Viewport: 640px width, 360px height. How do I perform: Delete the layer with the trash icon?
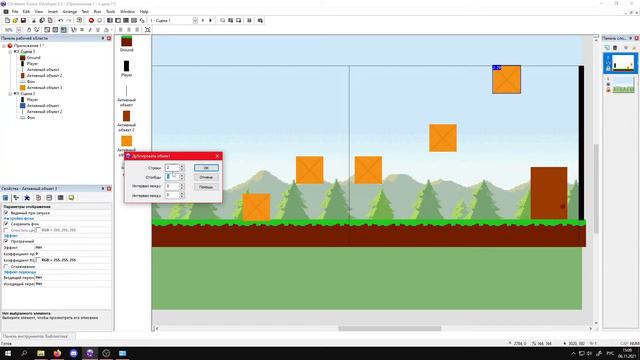615,48
